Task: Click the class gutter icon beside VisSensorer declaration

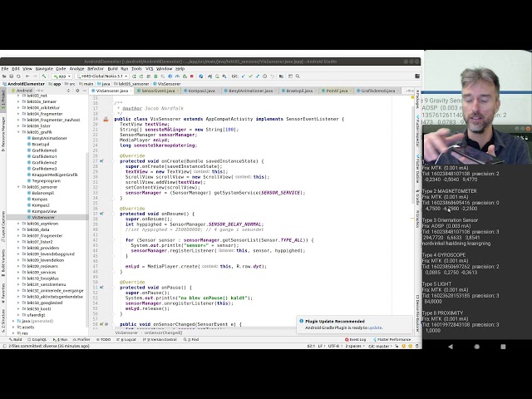Action: point(106,119)
